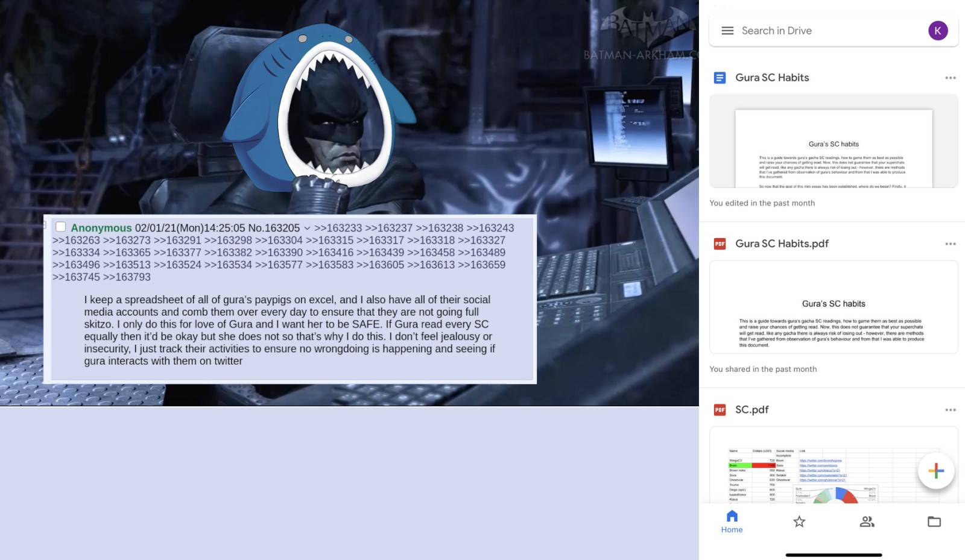The image size is (965, 560).
Task: Follow reply link >>163334
Action: coord(76,253)
